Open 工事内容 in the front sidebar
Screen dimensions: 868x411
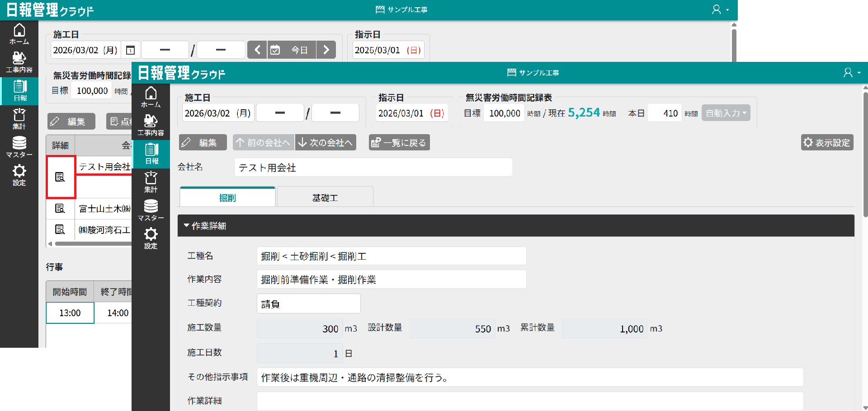pyautogui.click(x=151, y=125)
